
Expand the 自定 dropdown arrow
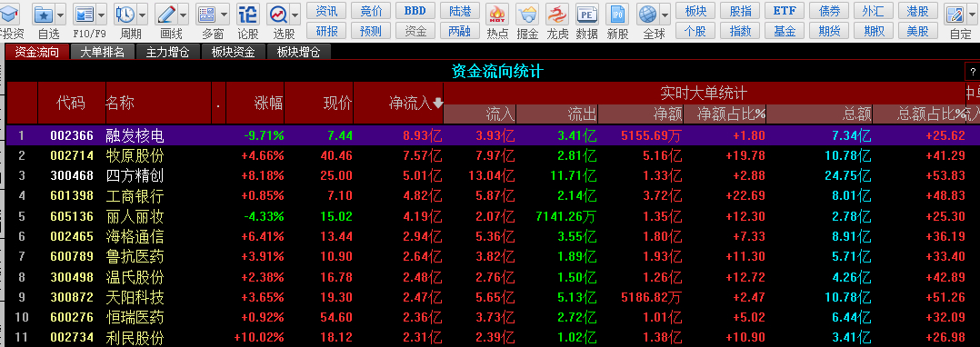971,14
